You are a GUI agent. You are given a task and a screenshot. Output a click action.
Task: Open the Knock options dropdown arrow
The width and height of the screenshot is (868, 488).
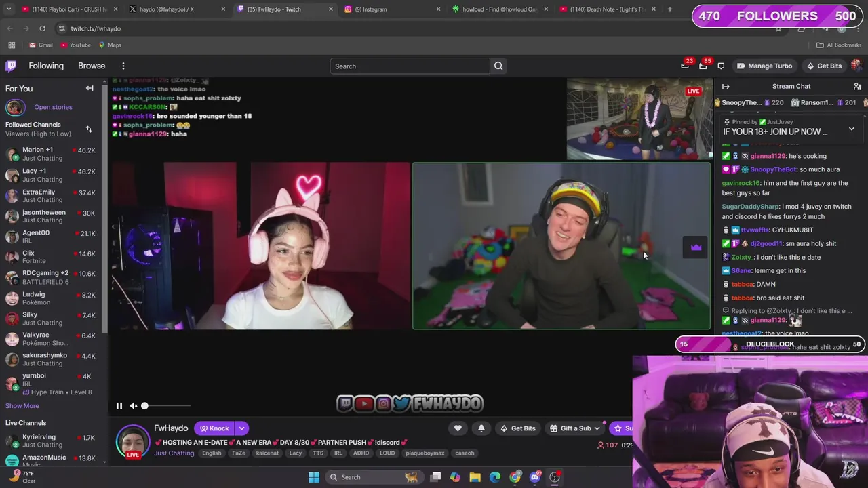click(241, 428)
